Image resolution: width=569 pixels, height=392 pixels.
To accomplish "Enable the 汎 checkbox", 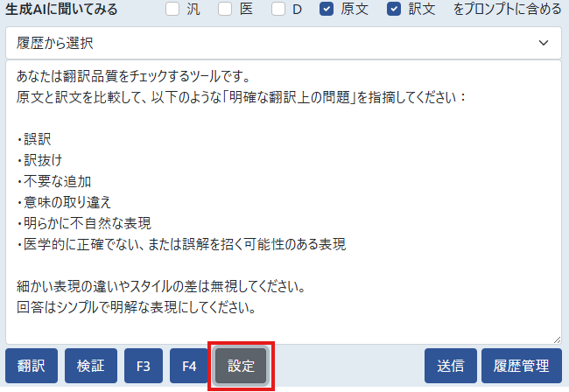I will (x=172, y=10).
